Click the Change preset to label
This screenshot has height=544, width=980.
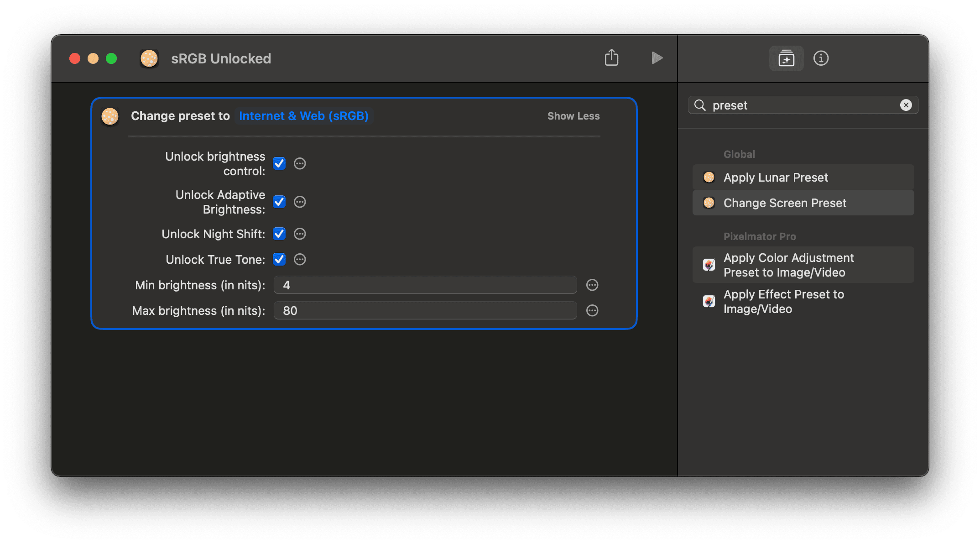(180, 116)
